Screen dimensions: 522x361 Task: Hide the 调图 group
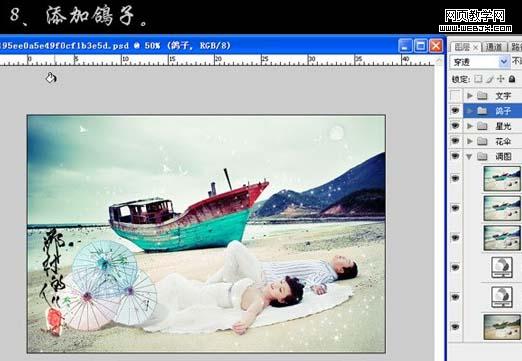455,156
